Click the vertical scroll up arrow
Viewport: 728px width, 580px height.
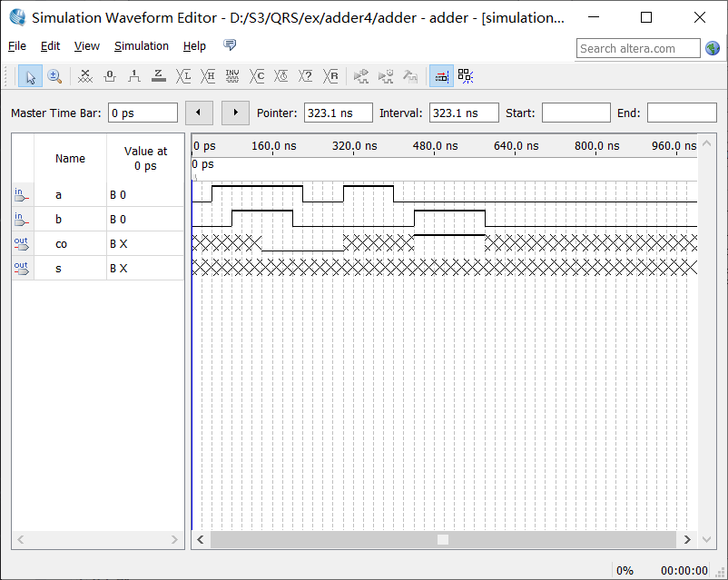(x=706, y=143)
